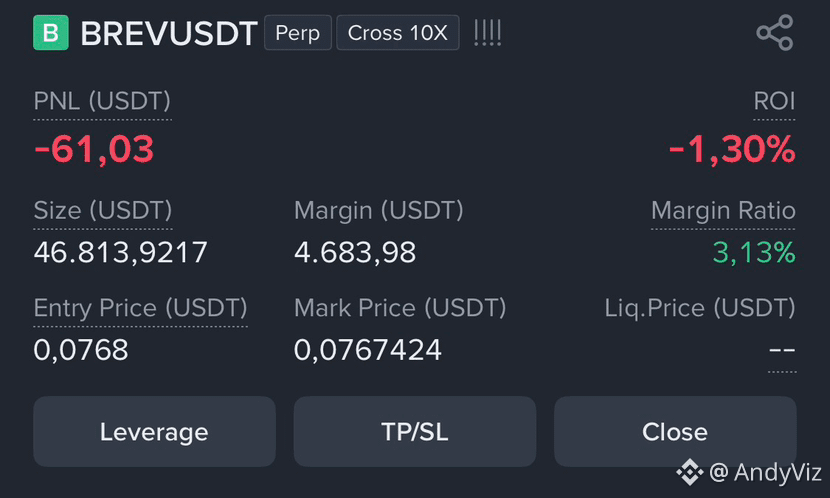Screen dimensions: 830x498
Task: Tap the -1,30% ROI value
Action: pyautogui.click(x=732, y=149)
